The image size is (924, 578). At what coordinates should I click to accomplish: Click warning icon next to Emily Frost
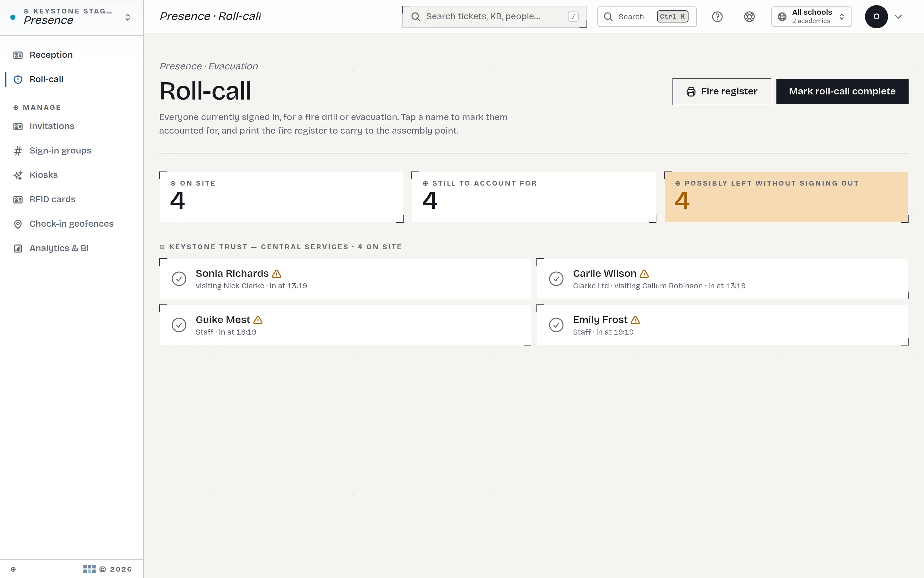point(635,320)
